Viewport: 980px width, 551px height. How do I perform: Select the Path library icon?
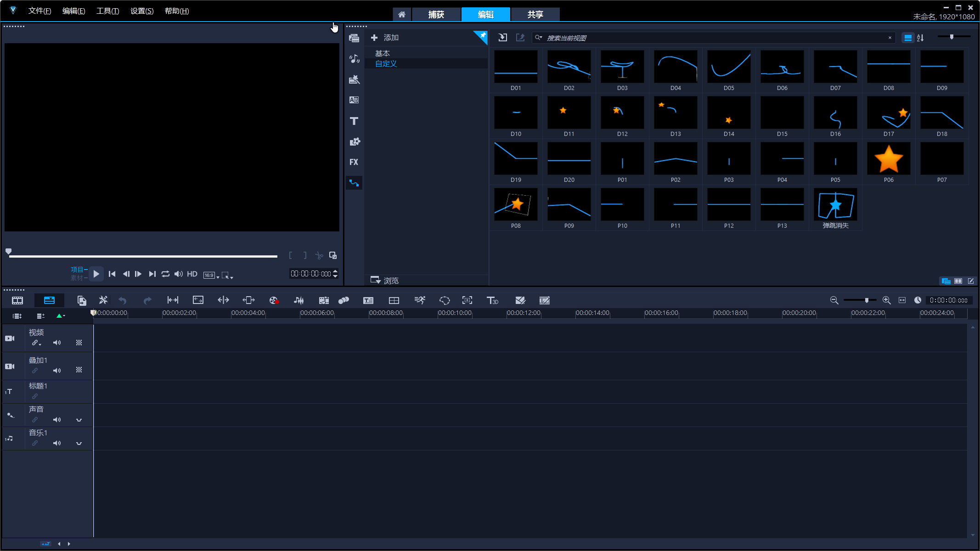pyautogui.click(x=354, y=183)
